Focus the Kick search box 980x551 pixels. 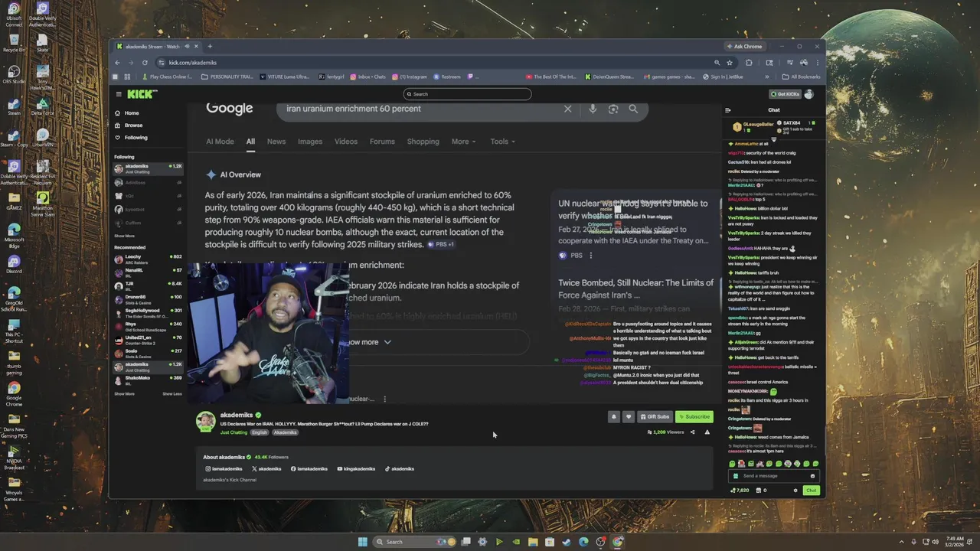coord(467,94)
